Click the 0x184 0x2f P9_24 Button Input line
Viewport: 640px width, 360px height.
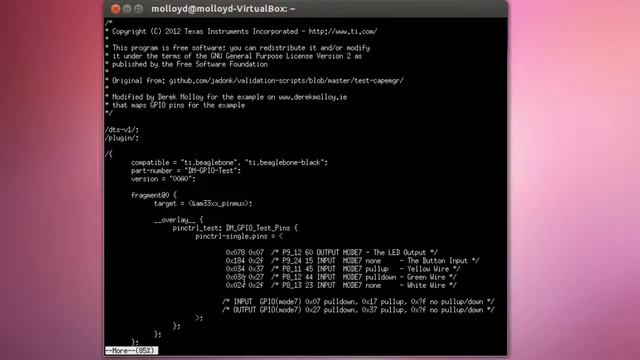(x=352, y=261)
